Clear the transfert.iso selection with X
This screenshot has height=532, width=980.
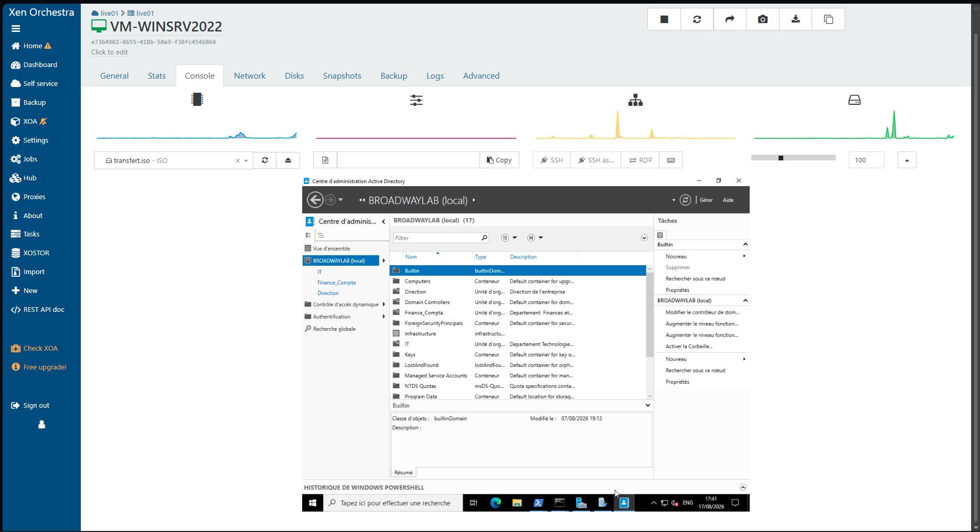(238, 161)
